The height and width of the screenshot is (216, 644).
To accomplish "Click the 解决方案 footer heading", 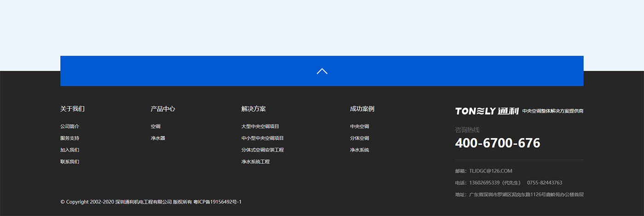I will [253, 109].
